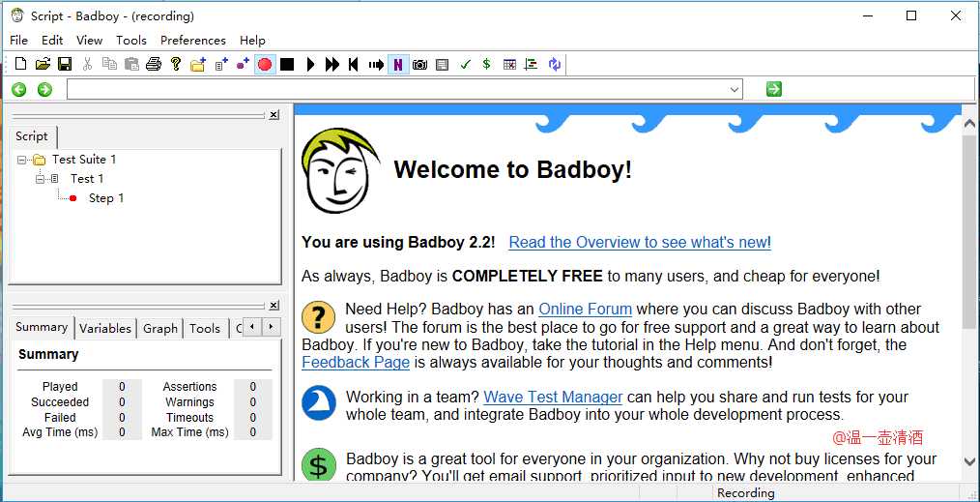Open the Read the Overview link
The width and height of the screenshot is (980, 502).
point(640,243)
